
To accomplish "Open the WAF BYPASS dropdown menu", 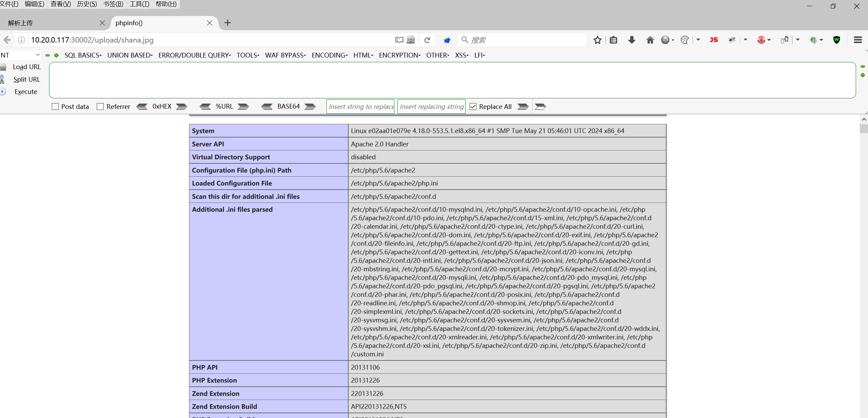I will coord(285,55).
